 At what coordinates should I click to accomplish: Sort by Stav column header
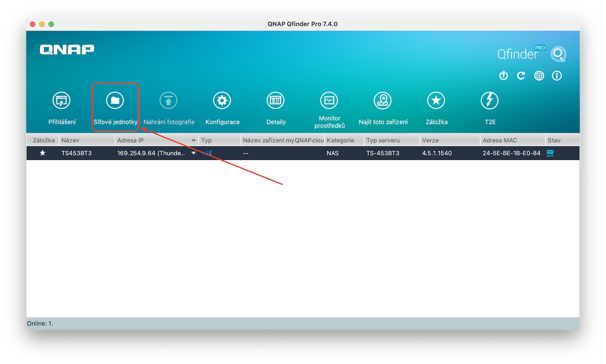click(562, 140)
